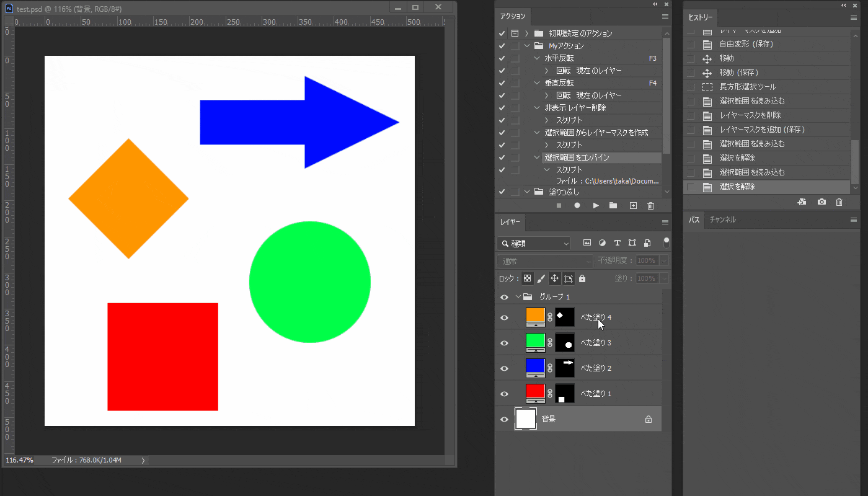Filter layers by smart objects
This screenshot has width=868, height=496.
click(x=647, y=243)
